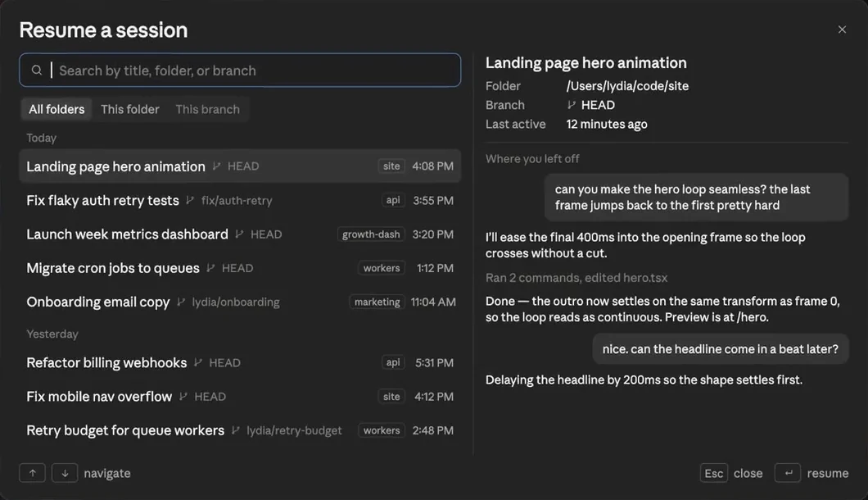Viewport: 868px width, 500px height.
Task: Close the Resume a session dialog
Action: [x=842, y=30]
